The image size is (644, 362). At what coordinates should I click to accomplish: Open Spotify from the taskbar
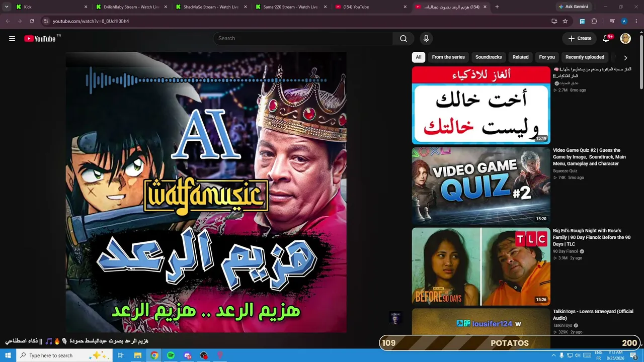click(171, 355)
